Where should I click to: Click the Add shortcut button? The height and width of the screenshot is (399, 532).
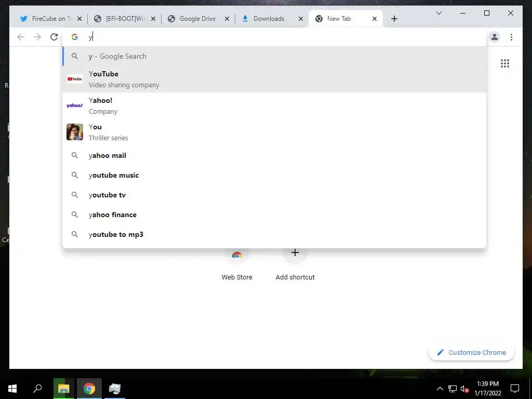click(x=295, y=264)
